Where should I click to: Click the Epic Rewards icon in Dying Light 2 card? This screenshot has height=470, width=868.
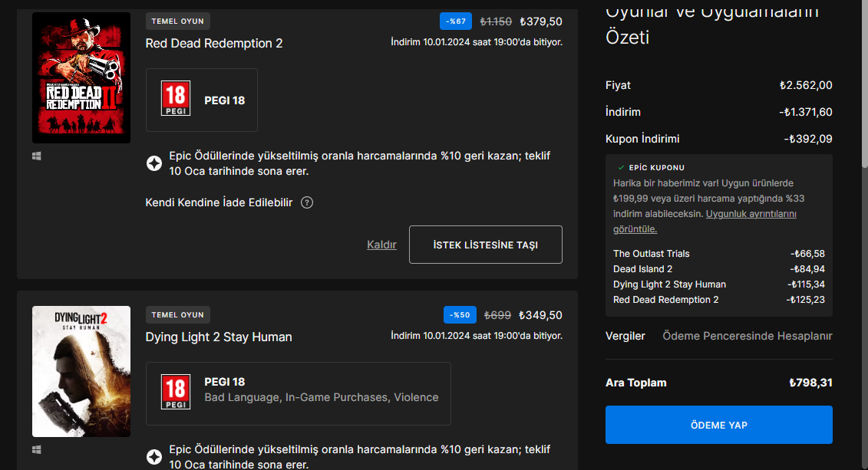coord(154,456)
